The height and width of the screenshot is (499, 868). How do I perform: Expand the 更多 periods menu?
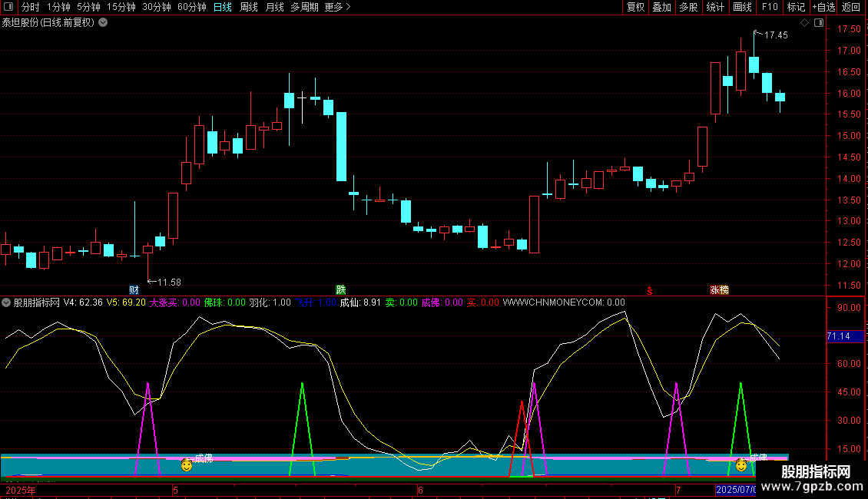coord(337,7)
